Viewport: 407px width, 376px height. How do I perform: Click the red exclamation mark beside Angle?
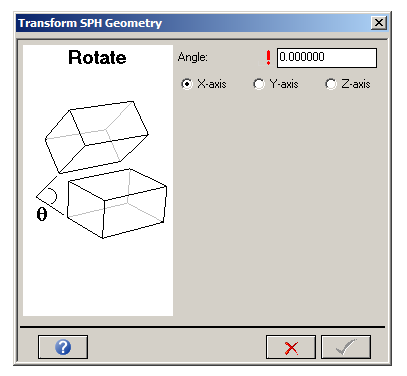[x=268, y=58]
